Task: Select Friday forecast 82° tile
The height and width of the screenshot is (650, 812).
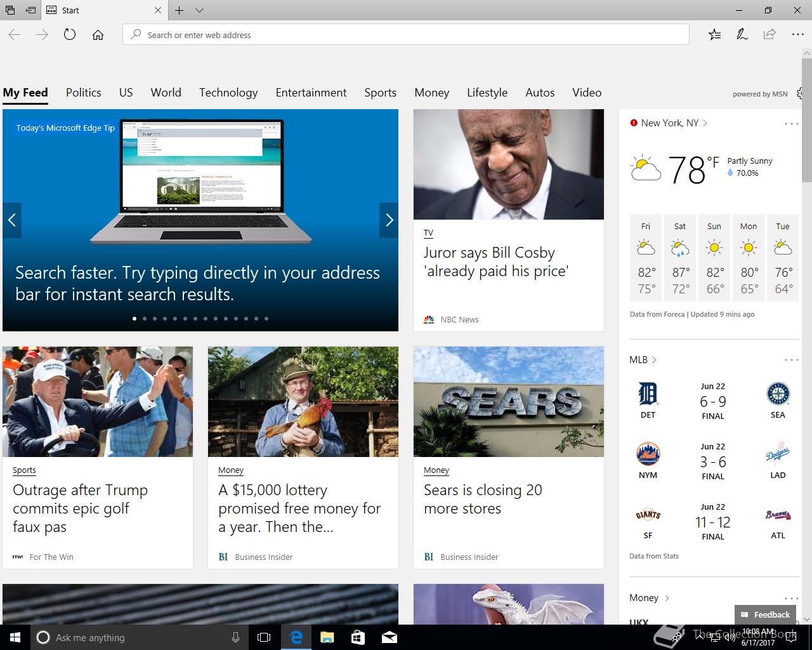Action: 646,258
